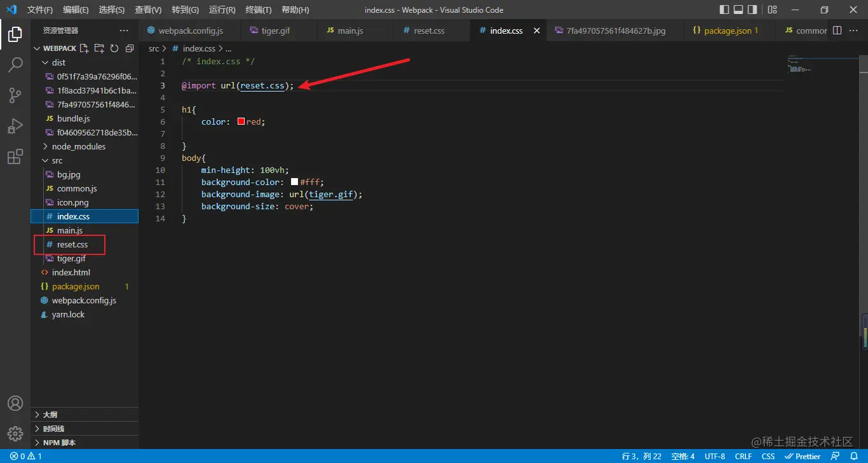Split the editor to the right
868x463 pixels.
tap(837, 31)
